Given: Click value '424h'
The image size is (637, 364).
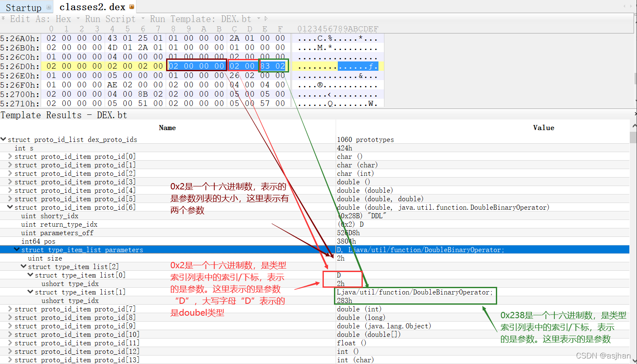Looking at the screenshot, I should (345, 148).
